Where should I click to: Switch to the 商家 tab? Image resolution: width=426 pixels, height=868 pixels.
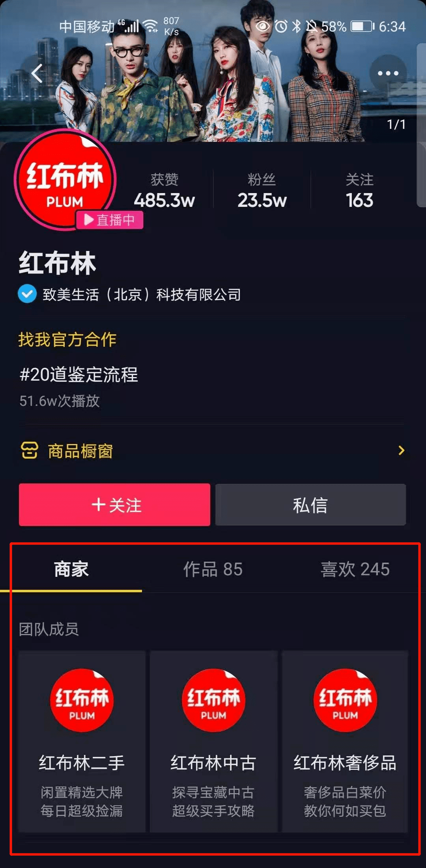[x=71, y=569]
